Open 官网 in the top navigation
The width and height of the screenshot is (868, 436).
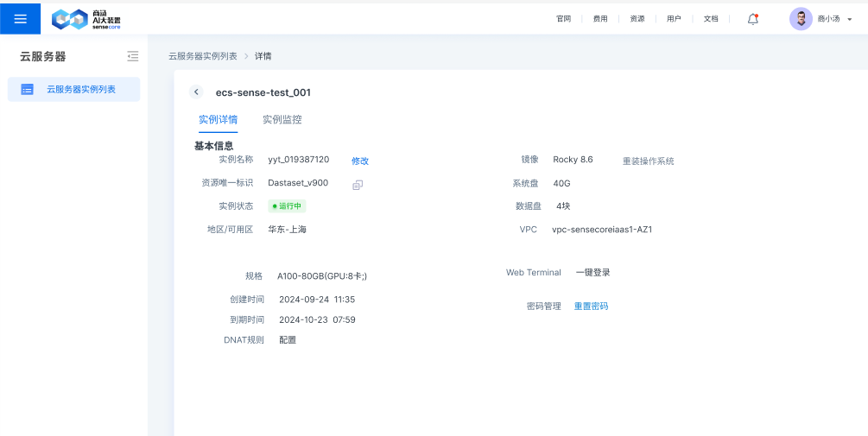[x=563, y=18]
